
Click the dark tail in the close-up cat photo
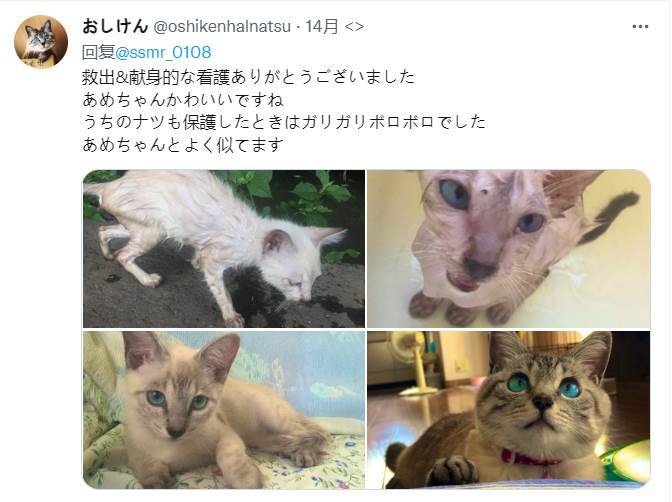pyautogui.click(x=611, y=216)
